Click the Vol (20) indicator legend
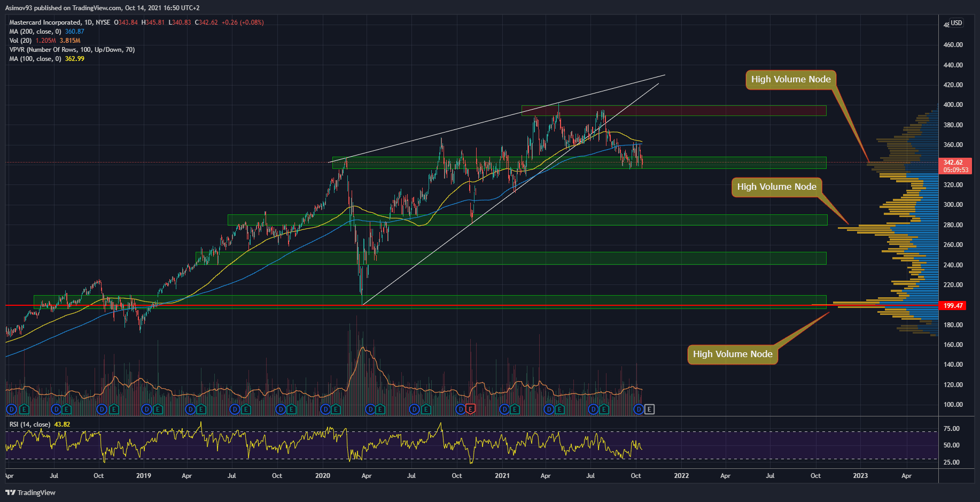The height and width of the screenshot is (502, 980). tap(20, 41)
